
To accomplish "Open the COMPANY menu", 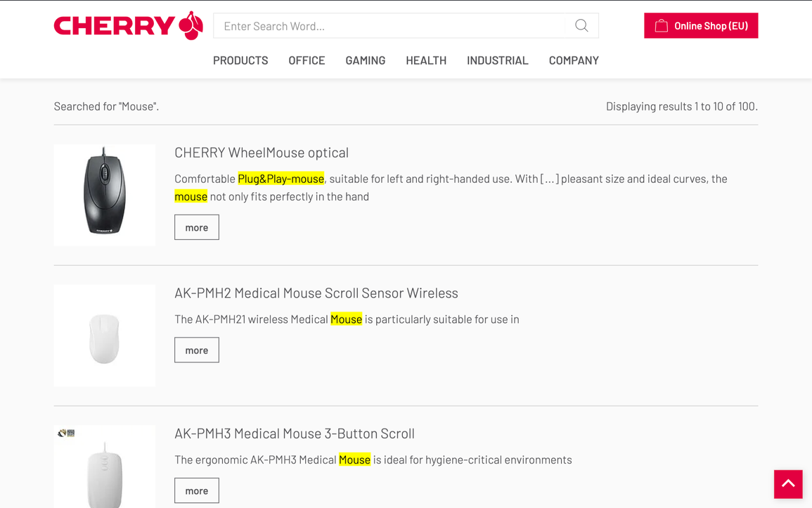I will click(x=574, y=61).
